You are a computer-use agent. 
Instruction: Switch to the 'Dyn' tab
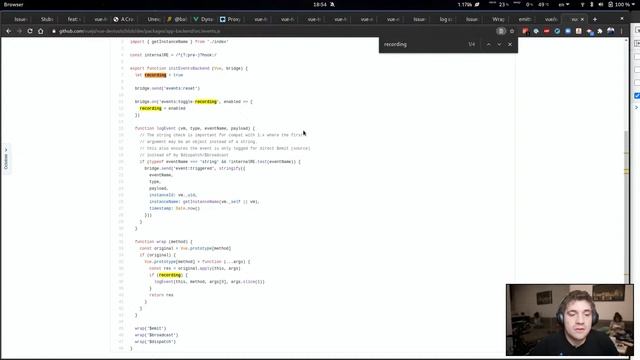click(204, 19)
